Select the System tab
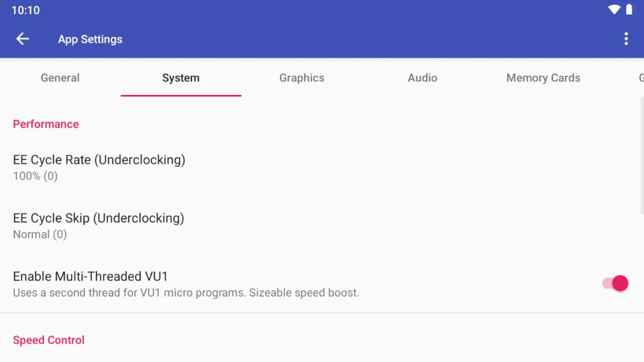The height and width of the screenshot is (362, 644). [x=181, y=78]
